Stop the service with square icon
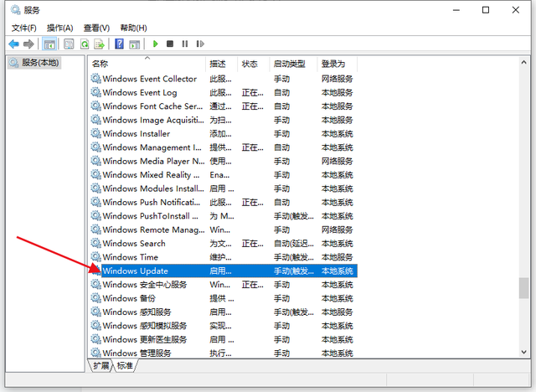 point(170,44)
